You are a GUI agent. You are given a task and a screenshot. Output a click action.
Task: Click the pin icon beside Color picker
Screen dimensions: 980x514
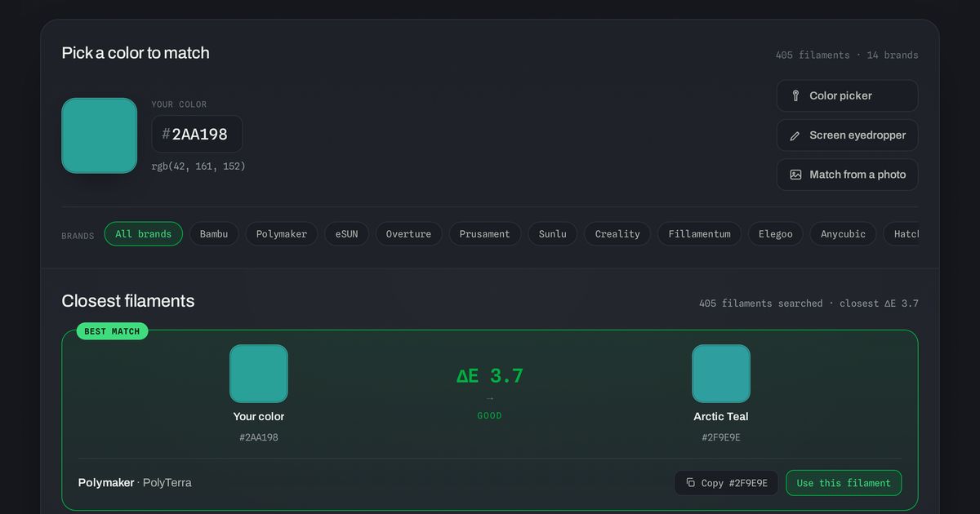795,95
